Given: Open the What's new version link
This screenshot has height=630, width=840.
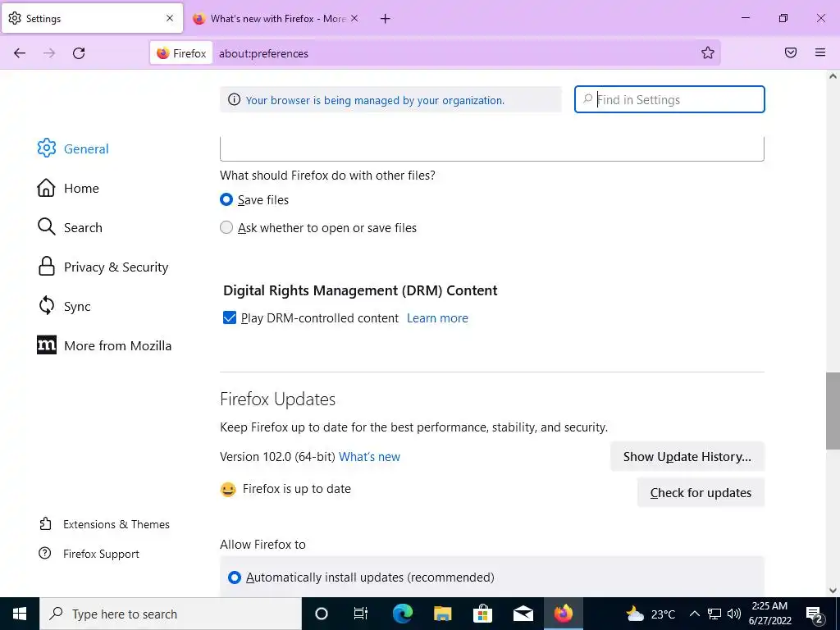Looking at the screenshot, I should 369,457.
